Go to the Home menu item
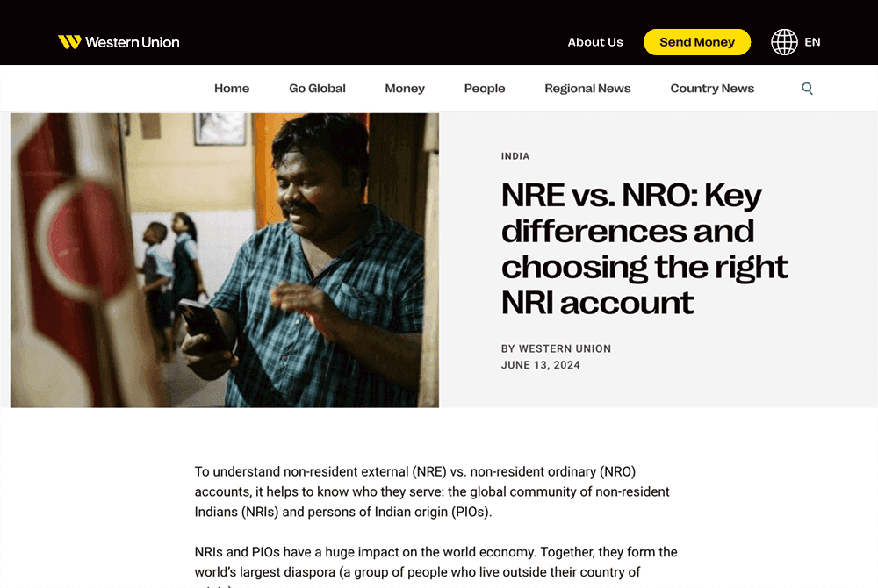This screenshot has width=878, height=588. tap(232, 89)
